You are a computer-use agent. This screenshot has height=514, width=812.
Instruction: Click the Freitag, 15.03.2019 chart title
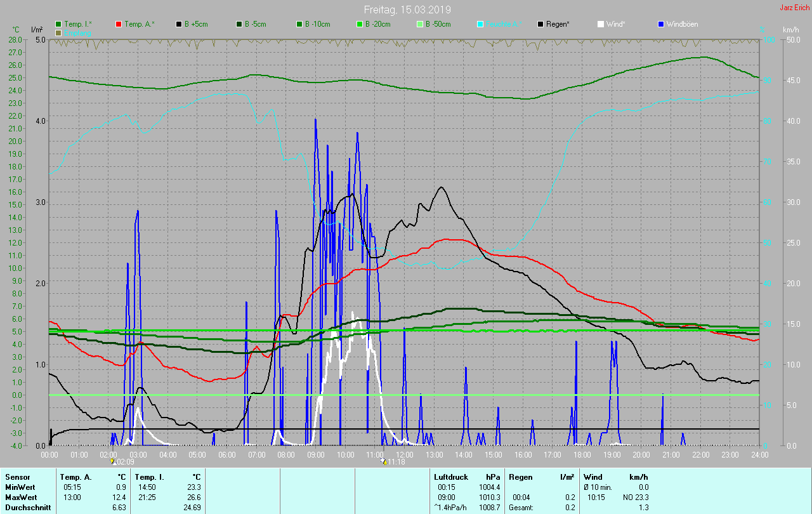(407, 10)
